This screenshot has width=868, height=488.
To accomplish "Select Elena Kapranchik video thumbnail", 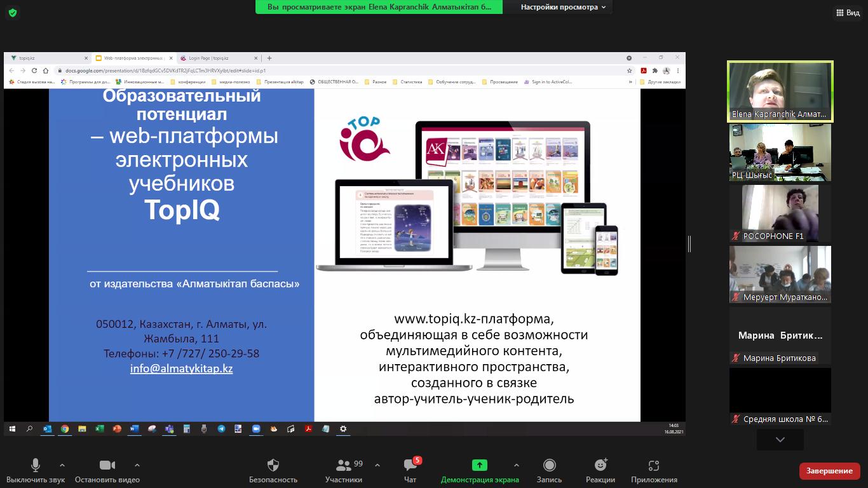I will tap(780, 91).
